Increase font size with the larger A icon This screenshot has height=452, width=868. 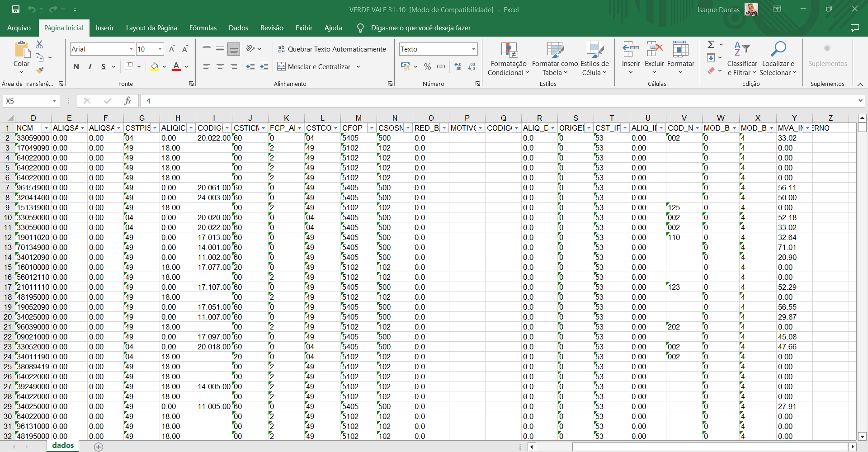pyautogui.click(x=172, y=49)
